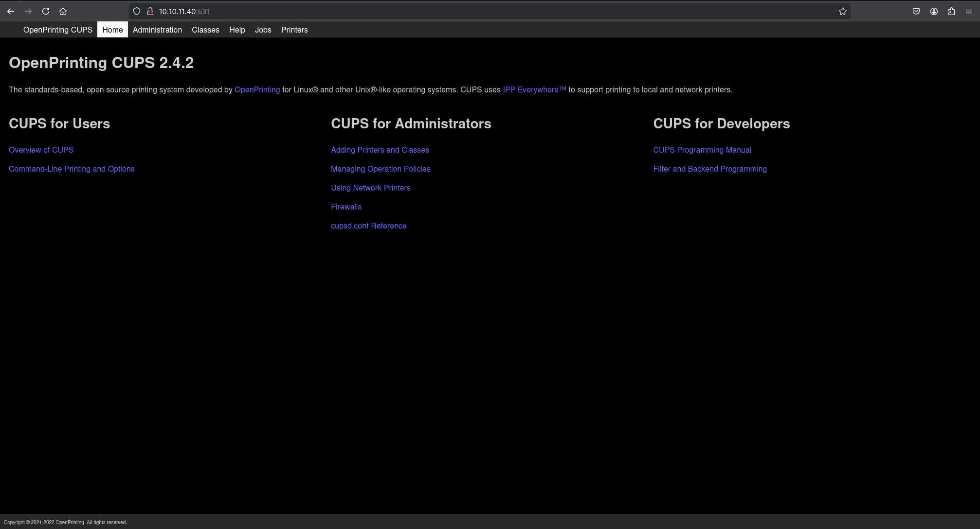The width and height of the screenshot is (980, 529).
Task: Click the URL address bar field
Action: coord(487,11)
